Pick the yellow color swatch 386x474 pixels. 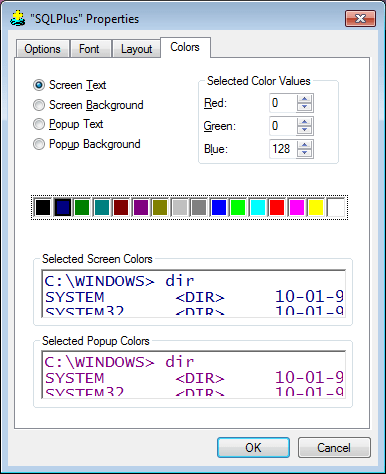coord(316,207)
